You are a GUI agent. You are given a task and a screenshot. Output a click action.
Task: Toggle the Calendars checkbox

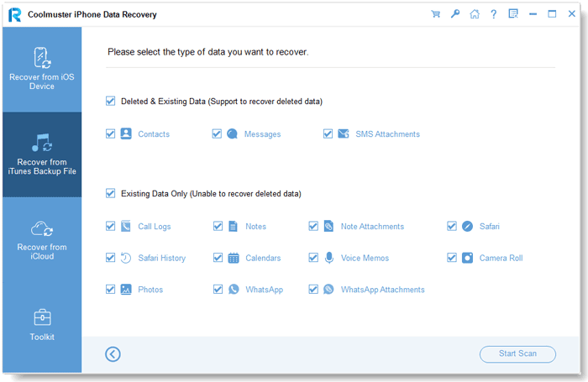[x=218, y=258]
